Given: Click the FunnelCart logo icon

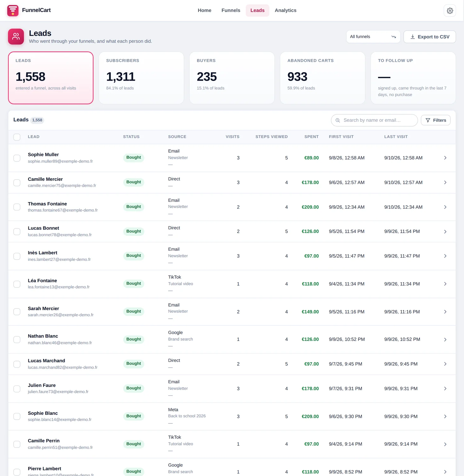Looking at the screenshot, I should coord(13,11).
